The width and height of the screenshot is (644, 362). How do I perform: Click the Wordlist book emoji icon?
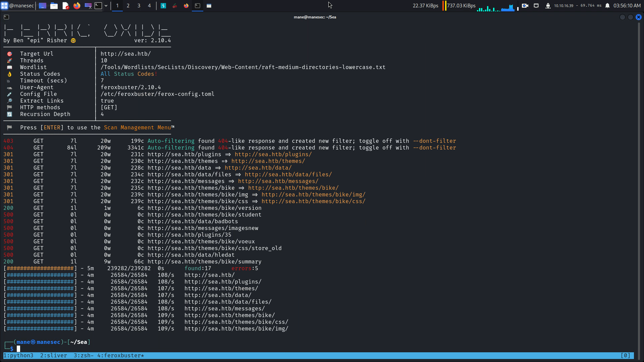tap(10, 67)
